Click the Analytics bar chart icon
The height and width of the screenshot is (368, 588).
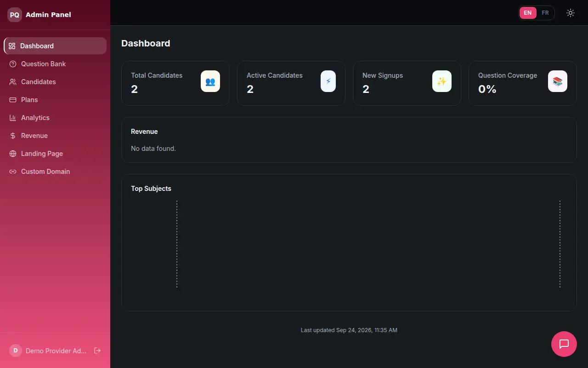point(13,118)
